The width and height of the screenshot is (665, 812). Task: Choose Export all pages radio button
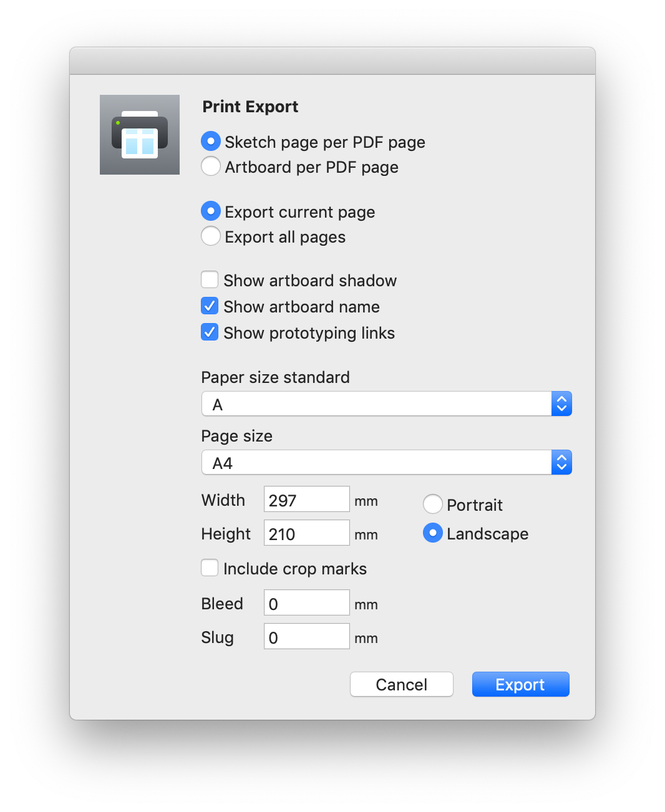coord(211,236)
